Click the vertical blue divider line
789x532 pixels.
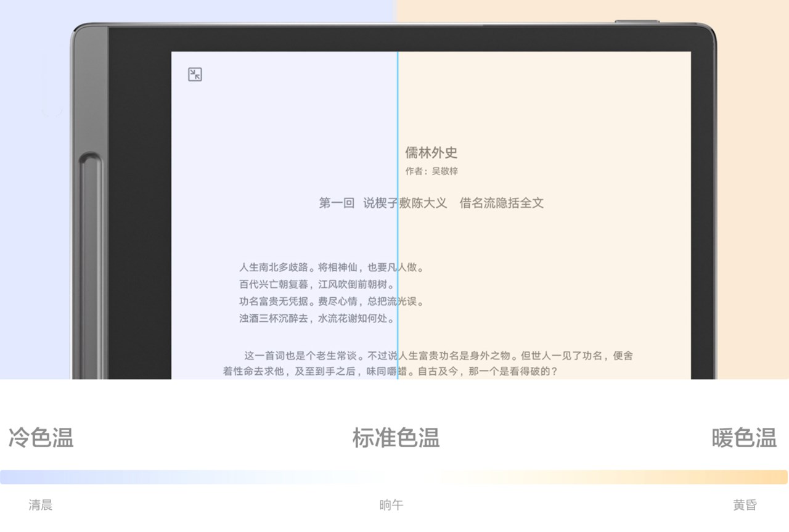point(398,216)
